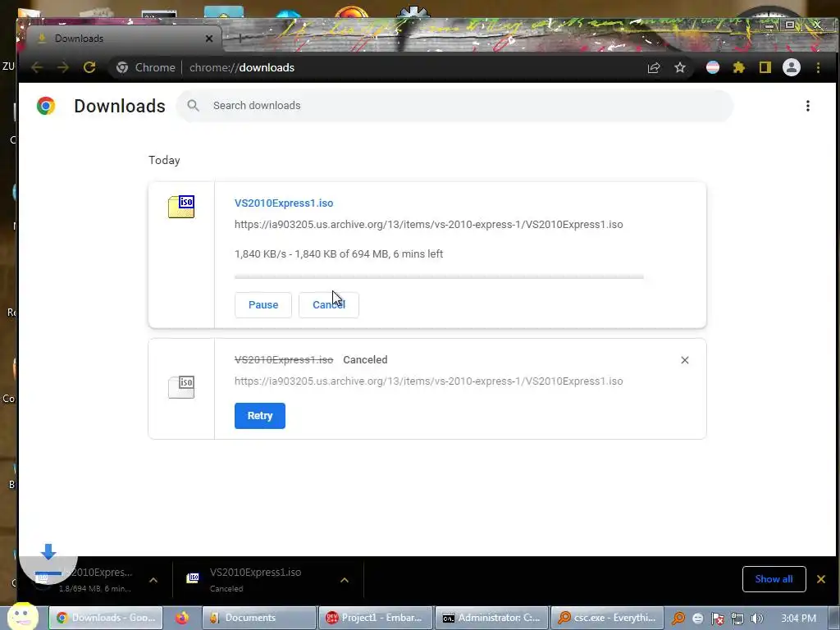Cancel the active VS2010Express1.iso download

tap(328, 305)
